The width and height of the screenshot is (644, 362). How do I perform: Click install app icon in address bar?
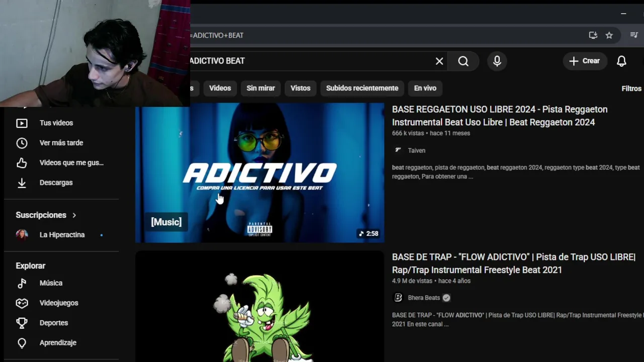point(593,35)
